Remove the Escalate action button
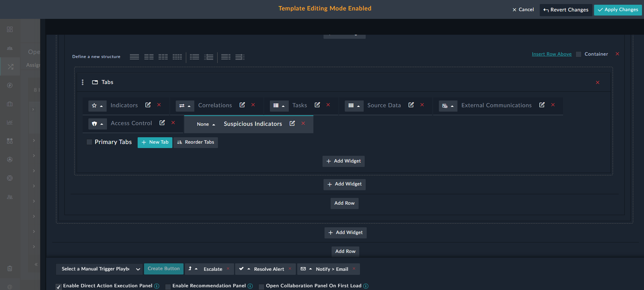Image resolution: width=644 pixels, height=290 pixels. pos(228,268)
